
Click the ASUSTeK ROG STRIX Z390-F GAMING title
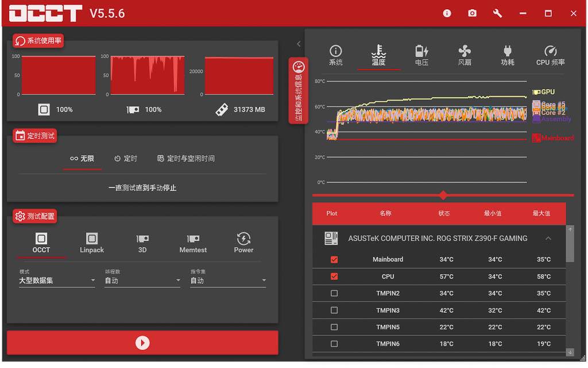point(438,239)
